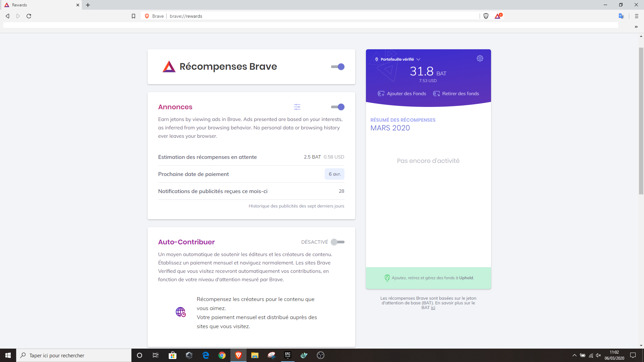Open Historique des publicités des sept derniers jours

[296, 206]
